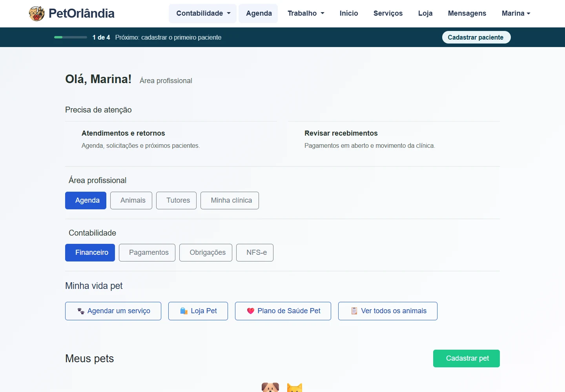The image size is (565, 392).
Task: Click the 'Olá, Marina!' heading
Action: [98, 79]
